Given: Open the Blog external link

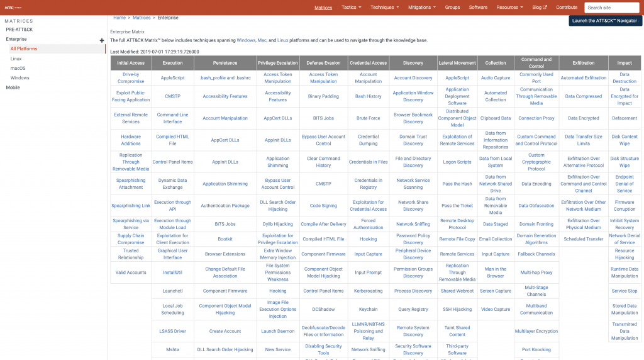Looking at the screenshot, I should [540, 8].
